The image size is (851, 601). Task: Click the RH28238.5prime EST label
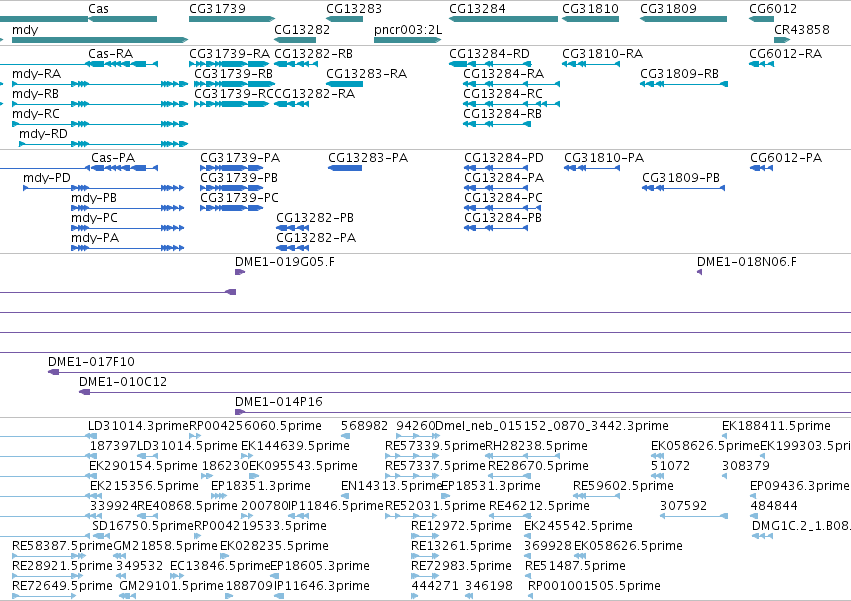(x=536, y=446)
